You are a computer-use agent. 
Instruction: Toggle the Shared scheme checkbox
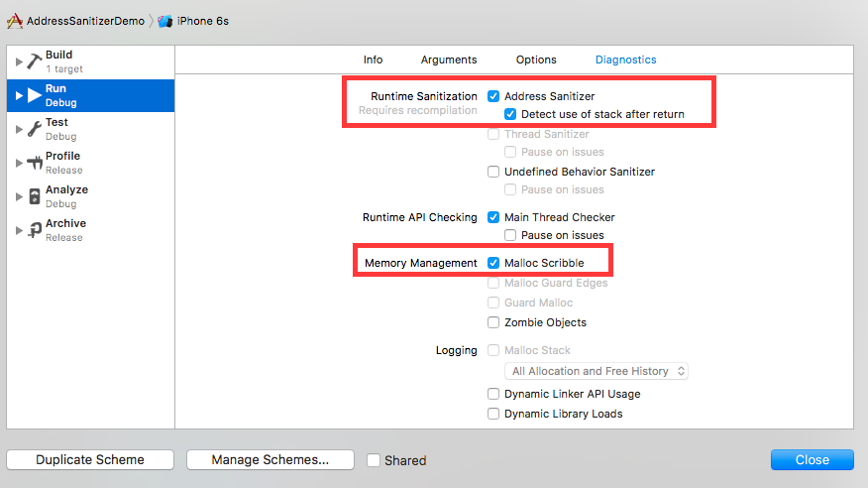tap(374, 460)
